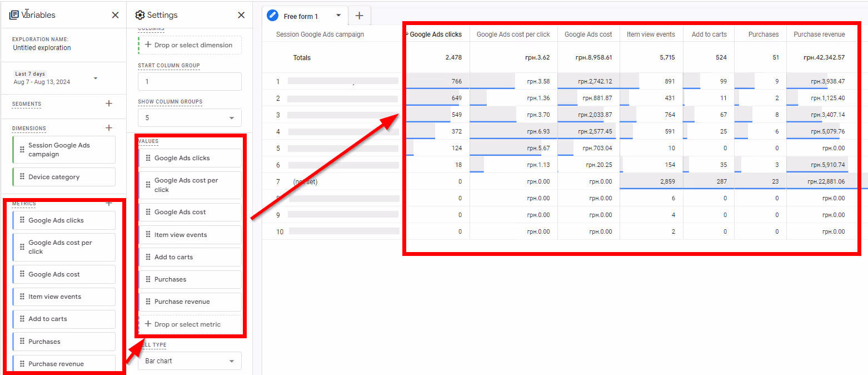The width and height of the screenshot is (868, 375).
Task: Click row 6 purchase revenue 5,910.74
Action: [827, 165]
